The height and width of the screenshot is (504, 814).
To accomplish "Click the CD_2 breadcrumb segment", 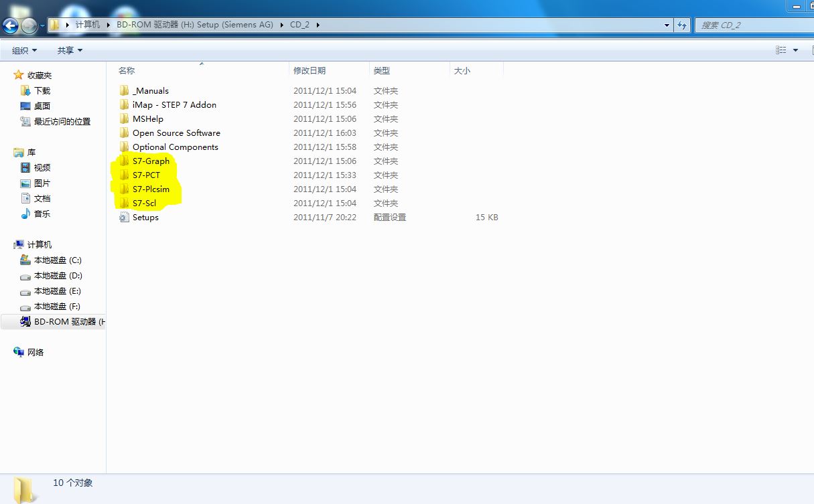I will pyautogui.click(x=299, y=25).
